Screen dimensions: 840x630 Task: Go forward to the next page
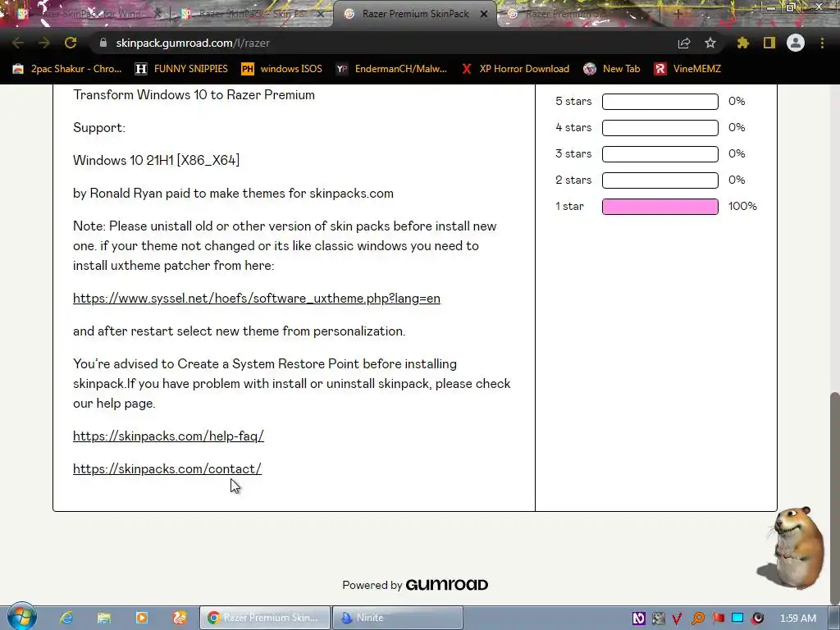pyautogui.click(x=44, y=43)
